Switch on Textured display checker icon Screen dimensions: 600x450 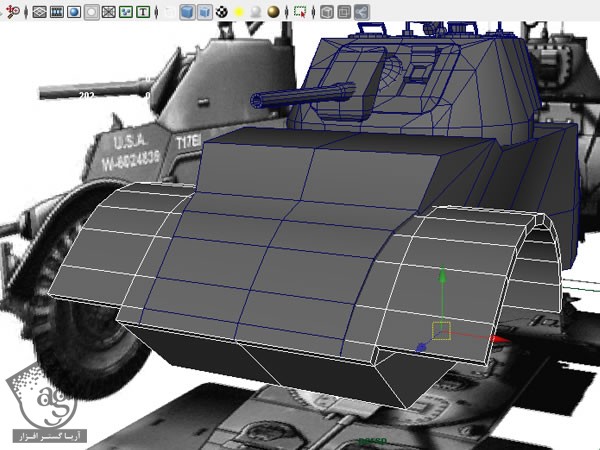tap(222, 13)
